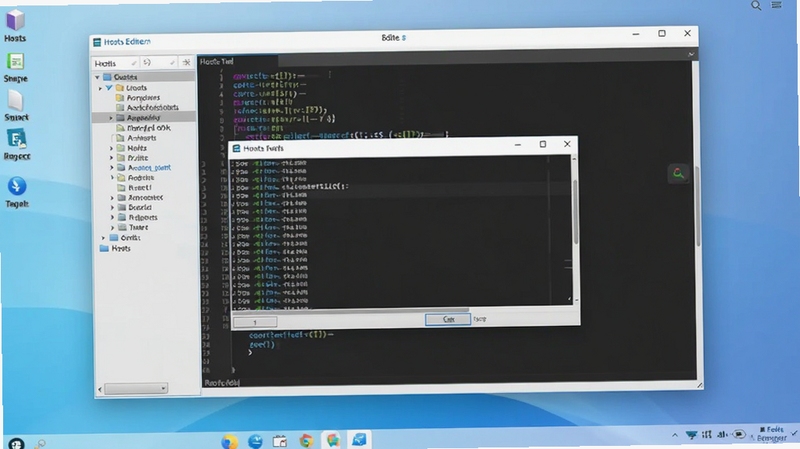Click the checkmark icon beside the Hosts sidebar field

point(134,63)
